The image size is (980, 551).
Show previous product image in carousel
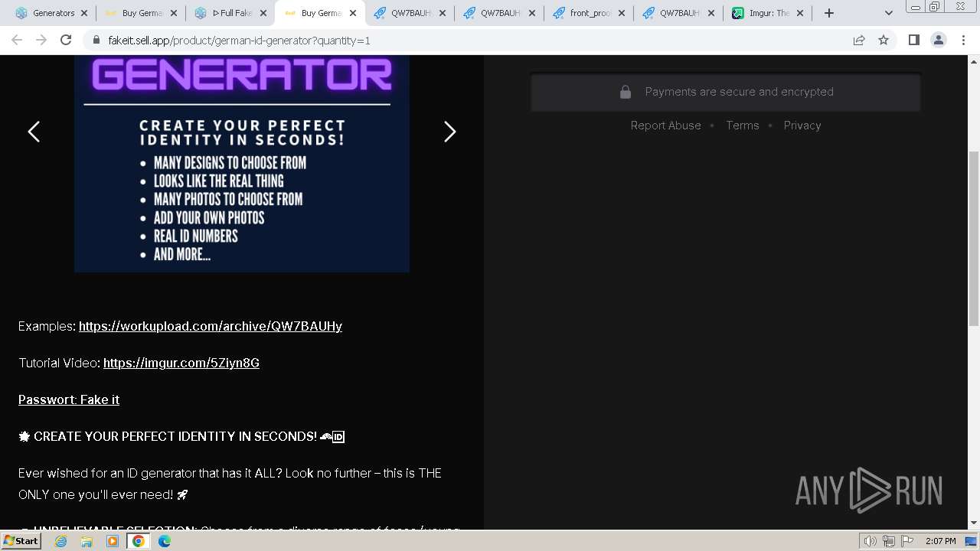point(34,132)
